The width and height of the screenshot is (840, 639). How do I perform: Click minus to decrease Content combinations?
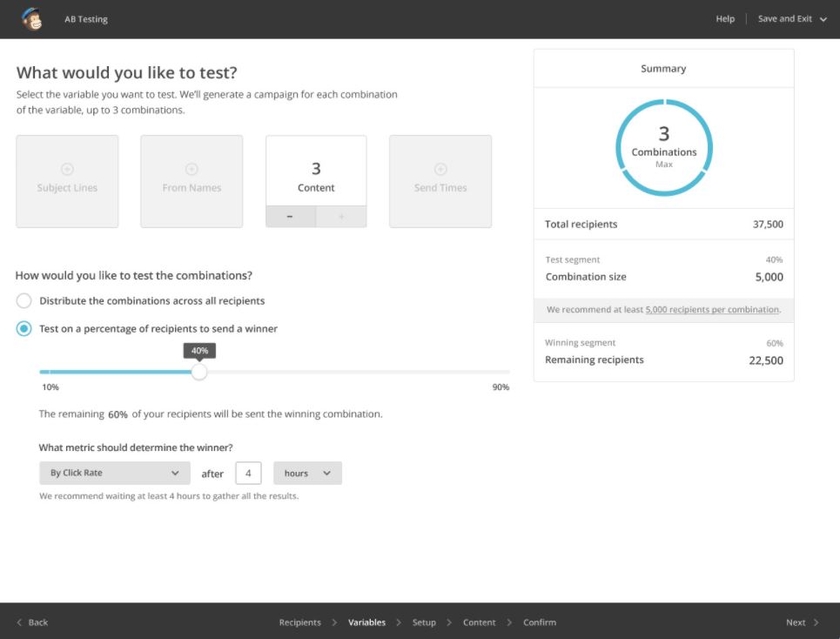tap(290, 216)
